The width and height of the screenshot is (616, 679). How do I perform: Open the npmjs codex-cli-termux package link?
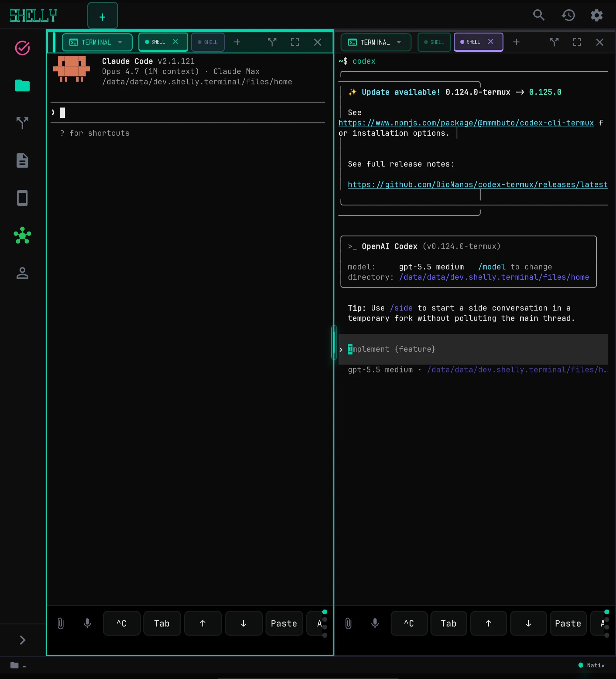pyautogui.click(x=466, y=123)
